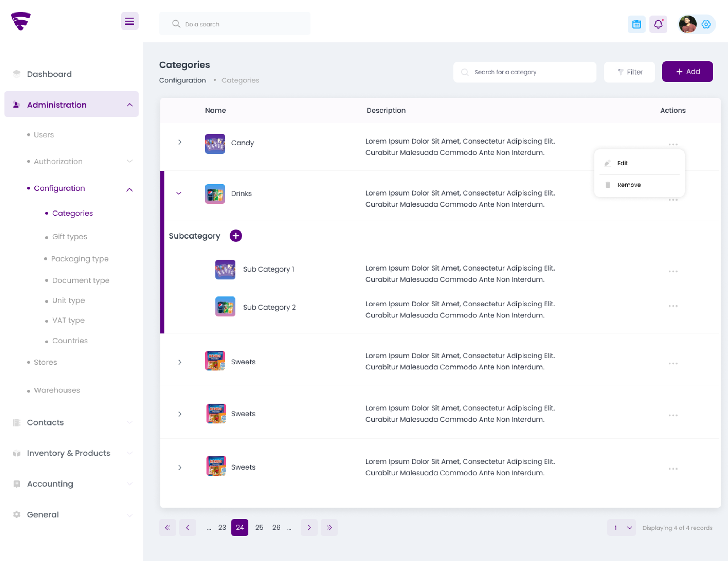
Task: Open Categories in the sidebar
Action: click(73, 213)
